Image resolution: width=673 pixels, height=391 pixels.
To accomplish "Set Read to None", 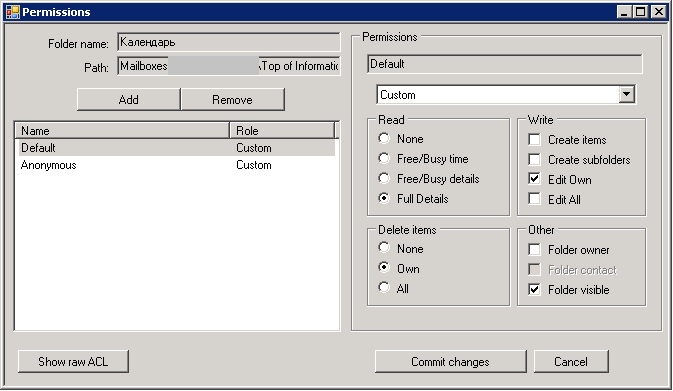I will pyautogui.click(x=384, y=139).
